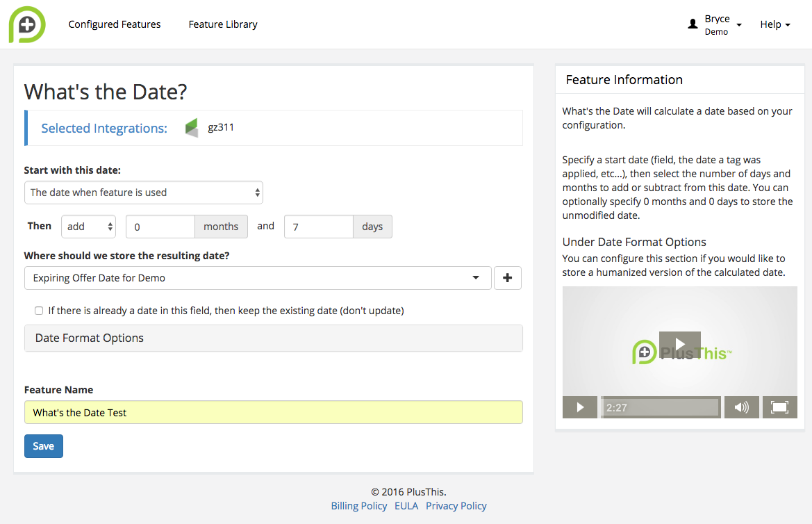Viewport: 812px width, 524px height.
Task: Click the gz311 integration icon
Action: tap(192, 127)
